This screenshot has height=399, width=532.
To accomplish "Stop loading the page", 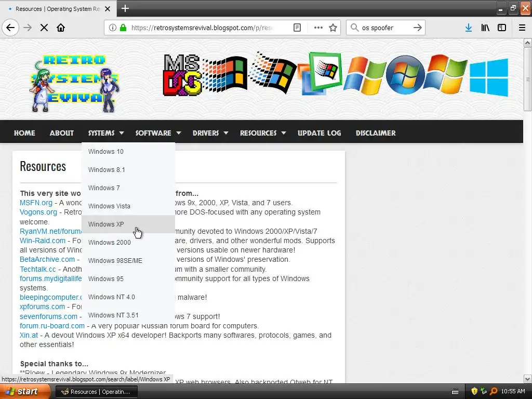I will coord(44,28).
